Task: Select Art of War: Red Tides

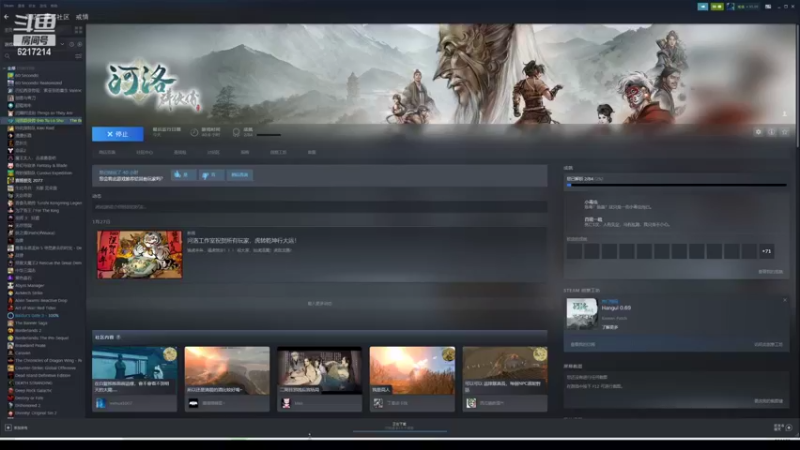Action: (35, 308)
